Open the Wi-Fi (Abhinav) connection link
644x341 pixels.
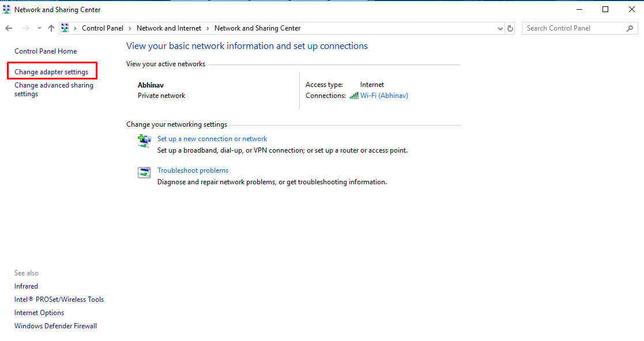point(384,96)
